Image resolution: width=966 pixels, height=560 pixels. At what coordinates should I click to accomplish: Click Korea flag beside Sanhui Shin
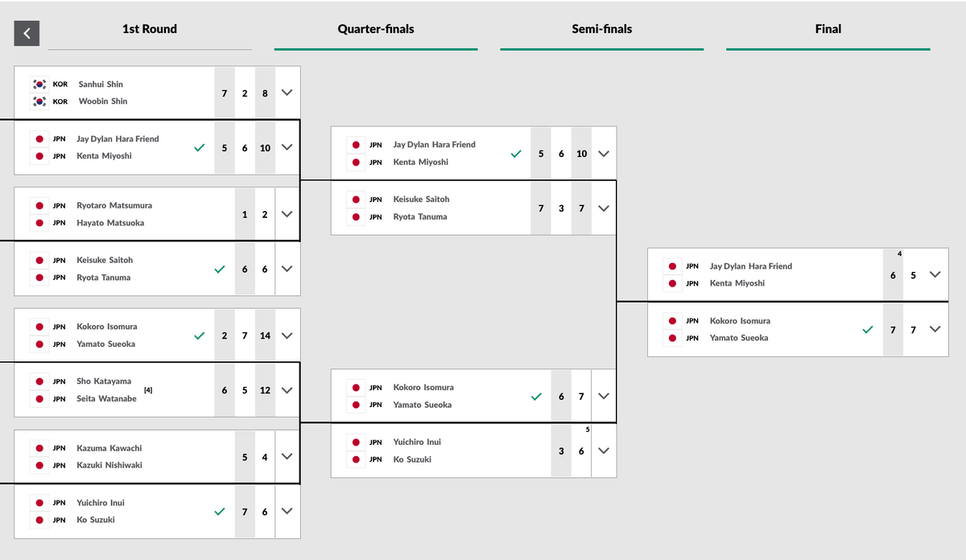(39, 84)
